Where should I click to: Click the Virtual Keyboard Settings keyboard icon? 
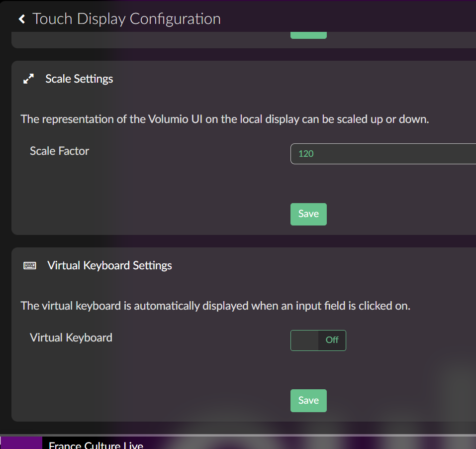click(x=30, y=266)
